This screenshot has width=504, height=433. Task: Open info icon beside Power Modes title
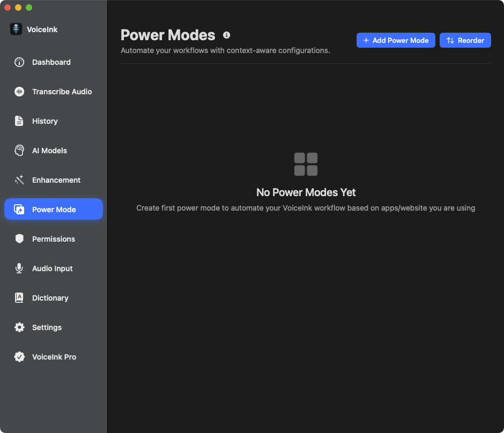coord(226,35)
